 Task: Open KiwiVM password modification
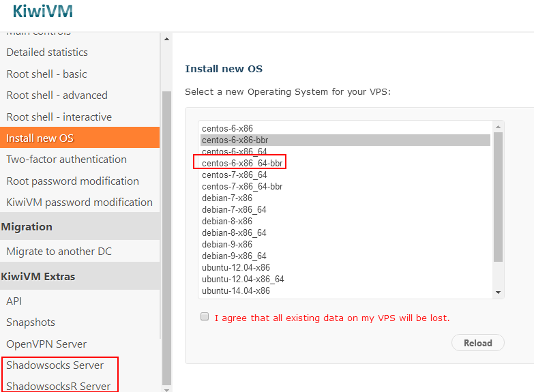pos(80,202)
